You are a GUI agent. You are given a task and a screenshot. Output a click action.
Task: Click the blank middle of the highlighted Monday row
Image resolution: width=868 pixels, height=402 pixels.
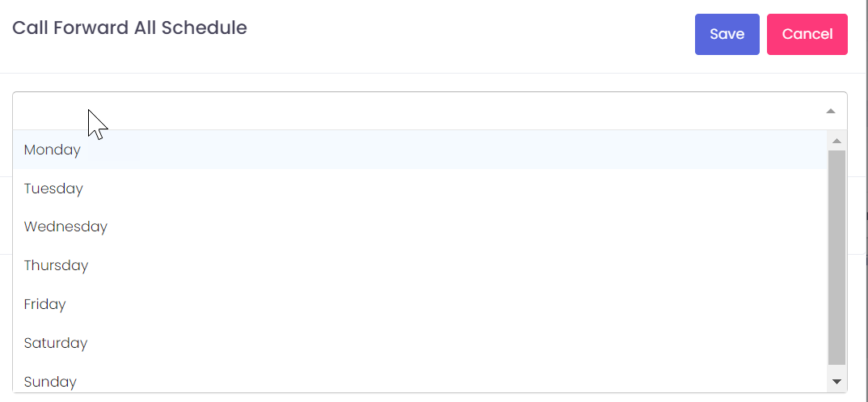420,150
